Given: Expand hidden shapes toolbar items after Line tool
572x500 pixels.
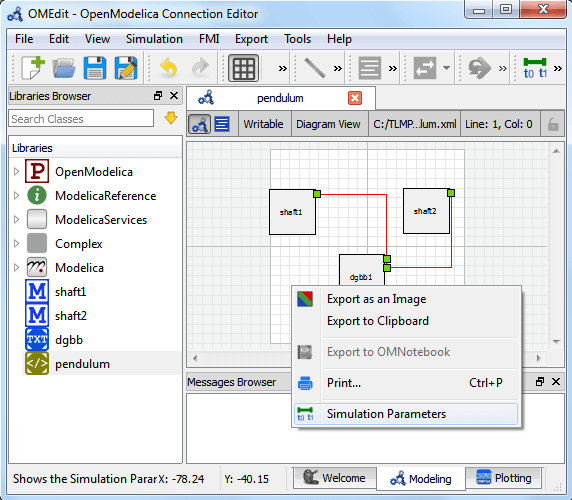Looking at the screenshot, I should 338,68.
